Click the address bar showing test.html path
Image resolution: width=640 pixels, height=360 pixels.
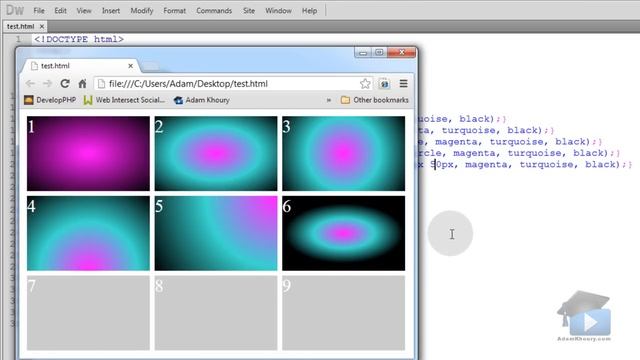(x=233, y=84)
